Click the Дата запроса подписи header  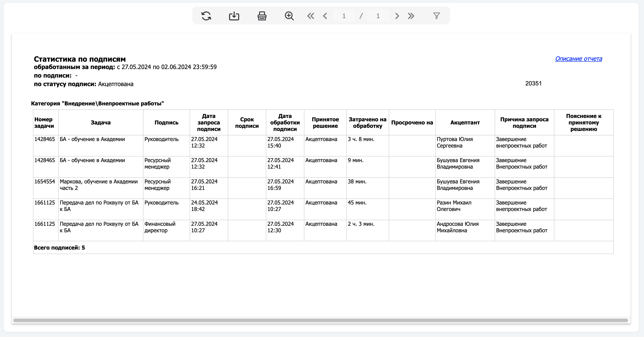click(x=209, y=122)
